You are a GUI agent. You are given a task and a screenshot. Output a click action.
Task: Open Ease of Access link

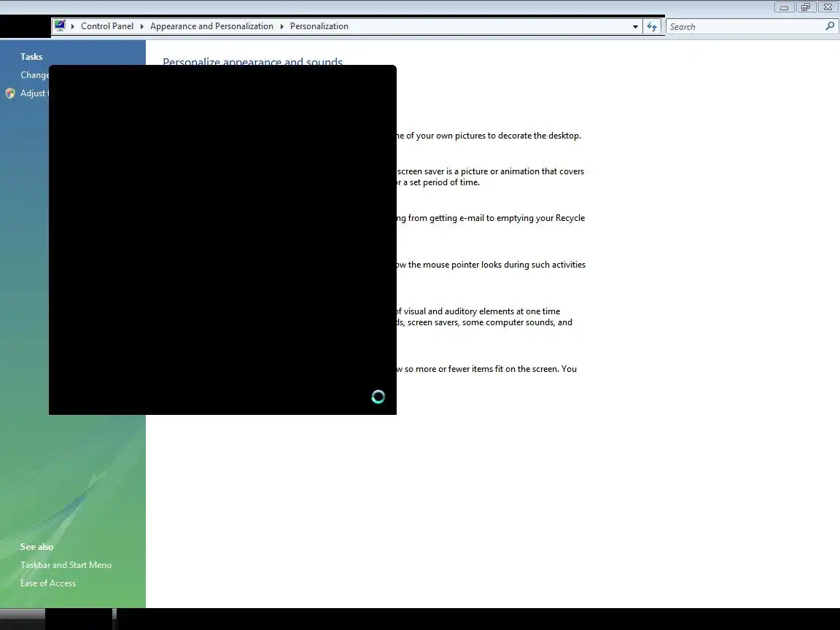[48, 583]
